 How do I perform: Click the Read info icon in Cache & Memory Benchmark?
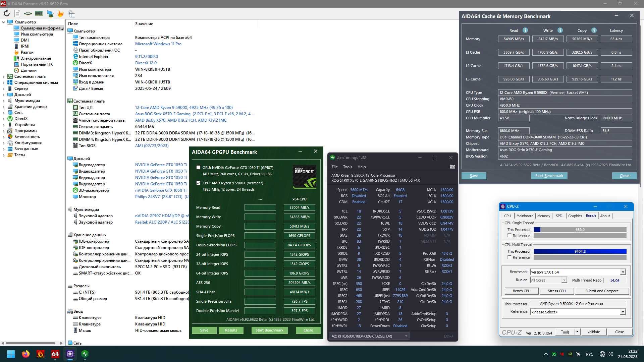pos(525,30)
